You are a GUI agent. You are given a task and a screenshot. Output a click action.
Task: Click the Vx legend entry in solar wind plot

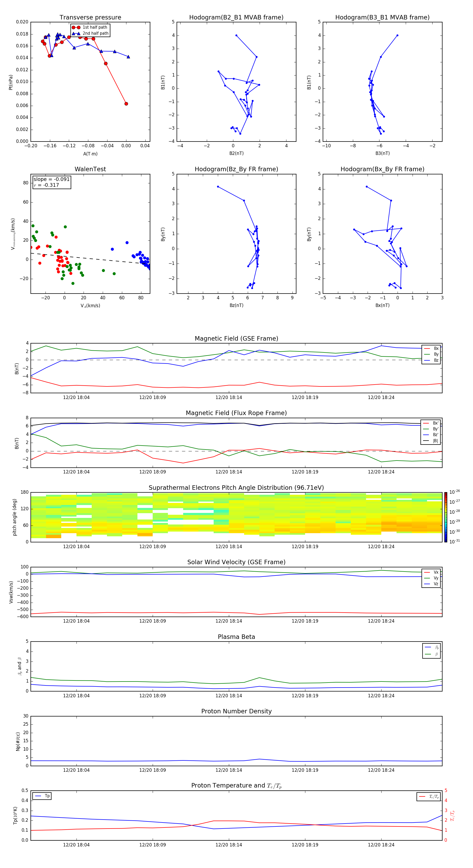point(431,572)
